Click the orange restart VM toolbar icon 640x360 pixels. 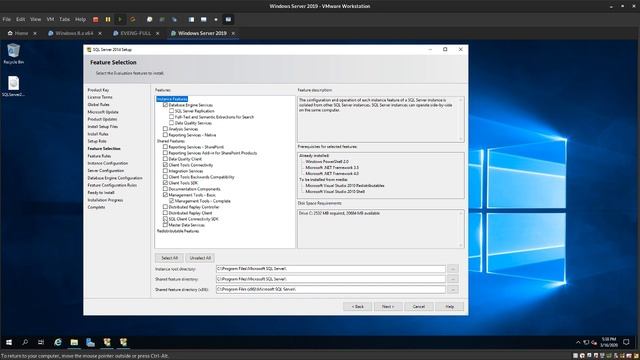click(x=132, y=19)
